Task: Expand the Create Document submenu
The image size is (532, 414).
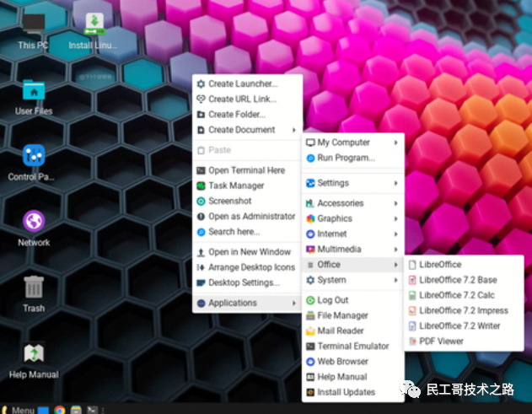Action: point(247,130)
